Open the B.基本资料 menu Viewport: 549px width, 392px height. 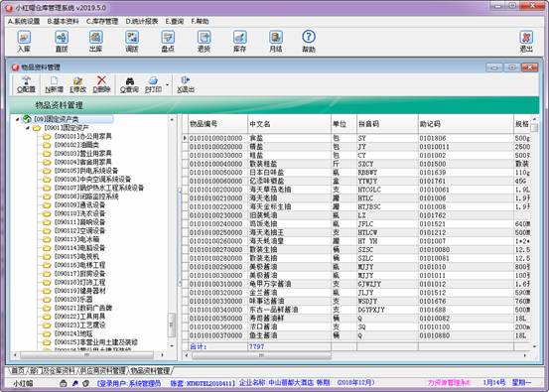click(63, 22)
